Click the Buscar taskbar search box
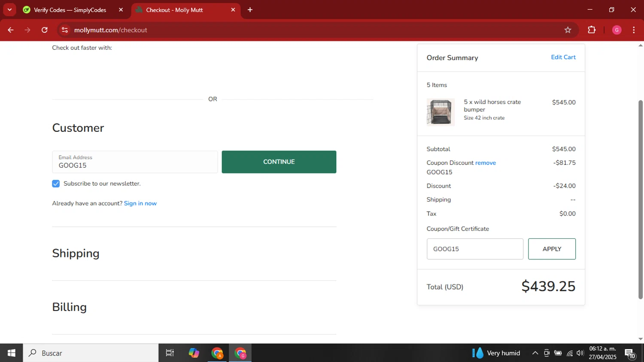The height and width of the screenshot is (362, 644). 91,353
